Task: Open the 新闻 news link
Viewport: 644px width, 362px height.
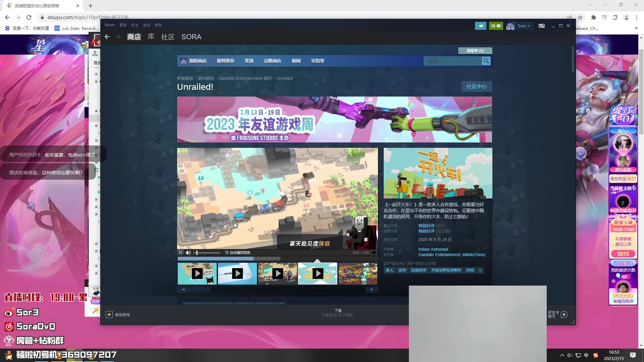Action: 296,61
